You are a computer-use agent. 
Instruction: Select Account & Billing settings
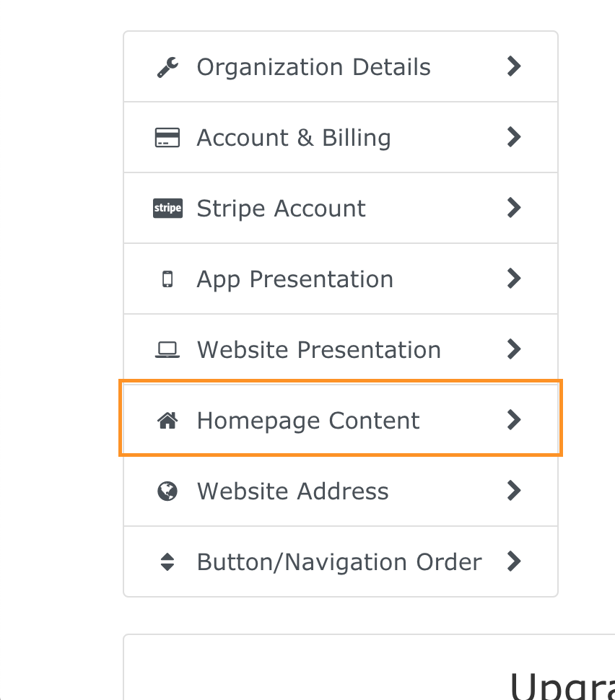(x=294, y=138)
